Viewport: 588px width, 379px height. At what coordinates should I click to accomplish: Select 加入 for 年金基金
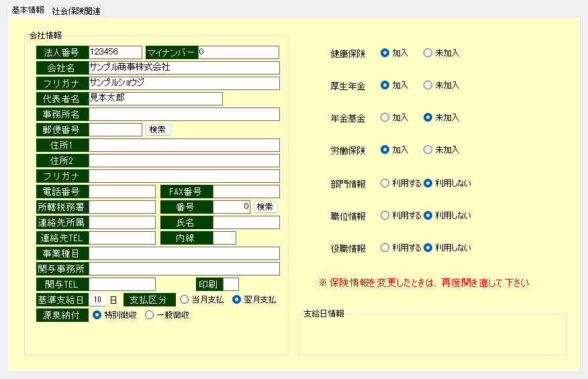385,118
